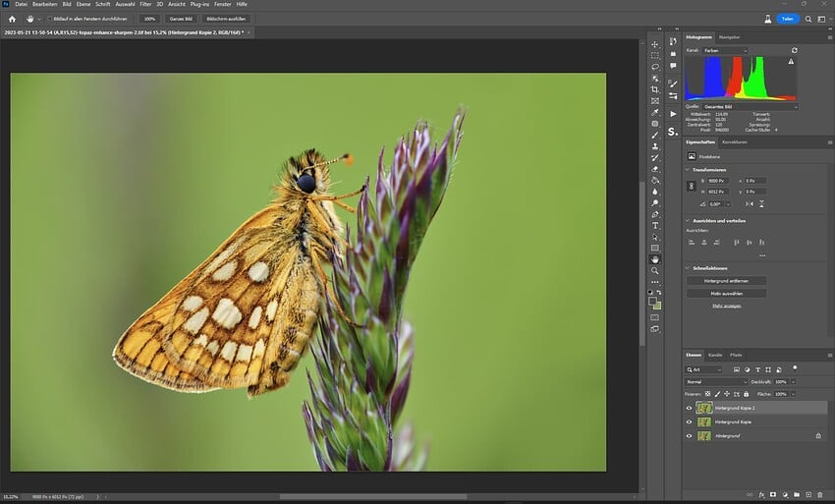Collapse the Transformieren section
The image size is (835, 504).
click(x=688, y=170)
